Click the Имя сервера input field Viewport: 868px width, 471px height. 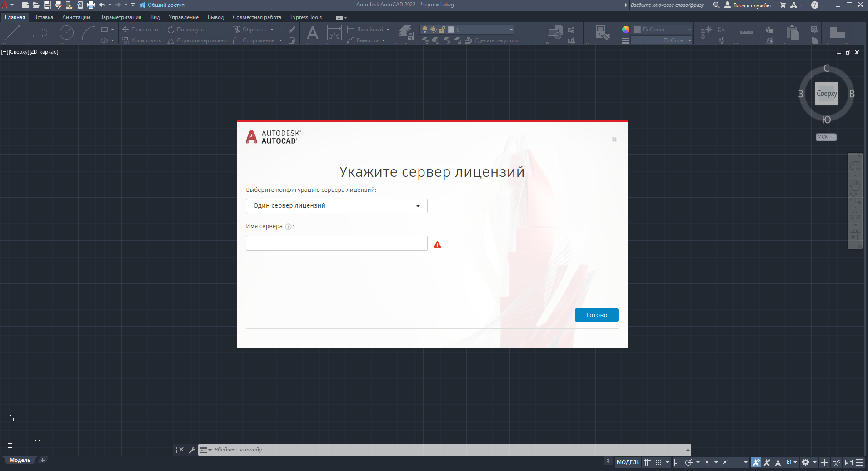(337, 243)
